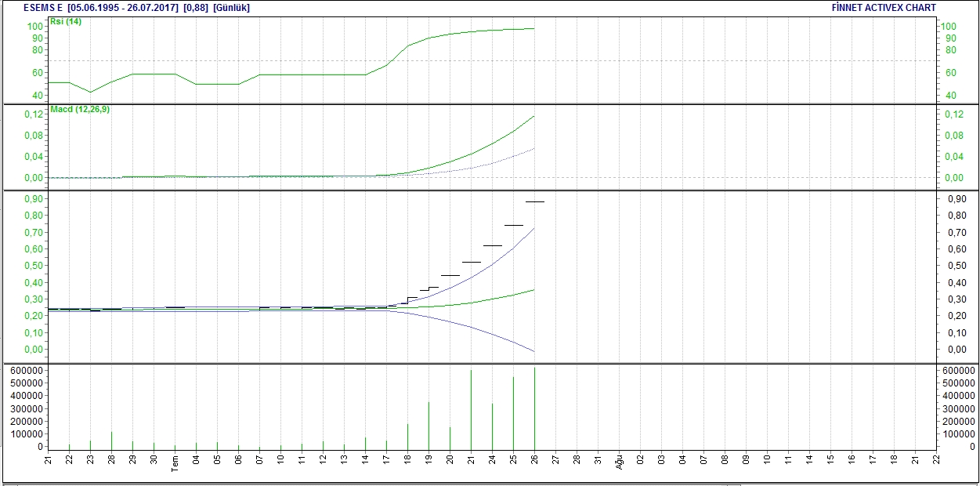Click date label 31 on the time axis
This screenshot has height=486, width=980.
point(598,459)
